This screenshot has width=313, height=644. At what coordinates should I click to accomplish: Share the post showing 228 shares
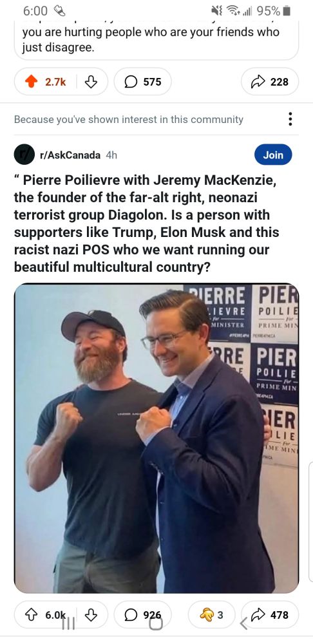click(269, 82)
